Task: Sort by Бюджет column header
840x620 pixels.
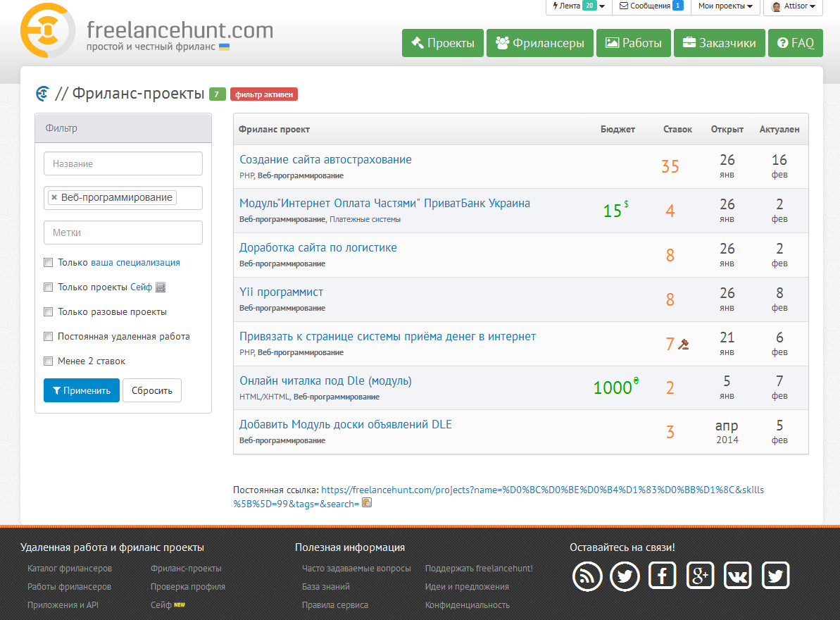Action: pyautogui.click(x=617, y=129)
